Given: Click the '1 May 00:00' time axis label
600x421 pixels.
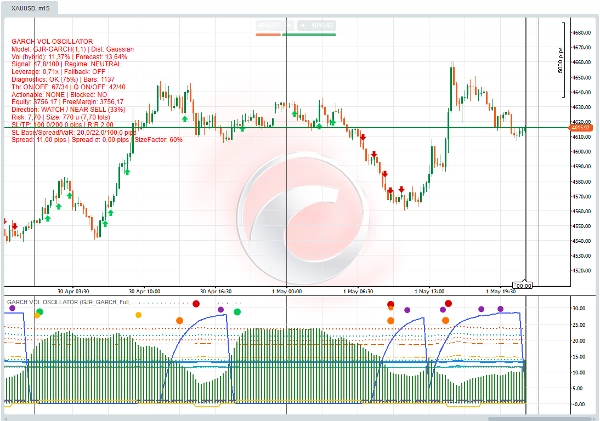Looking at the screenshot, I should pos(287,291).
